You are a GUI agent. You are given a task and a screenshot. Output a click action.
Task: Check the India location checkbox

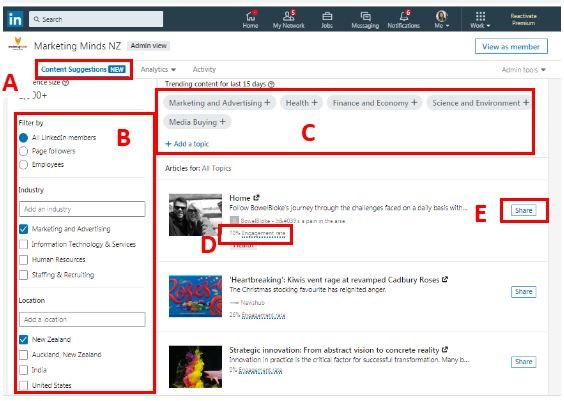click(x=23, y=370)
